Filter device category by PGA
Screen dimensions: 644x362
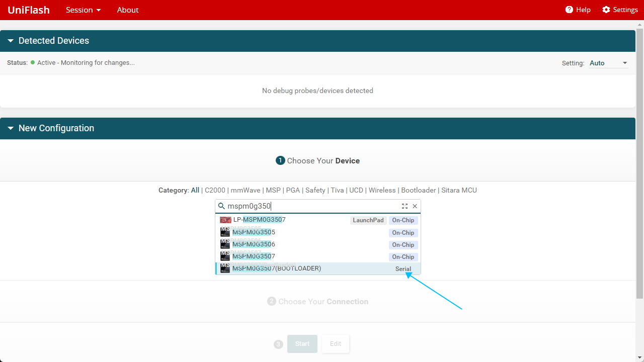point(293,190)
